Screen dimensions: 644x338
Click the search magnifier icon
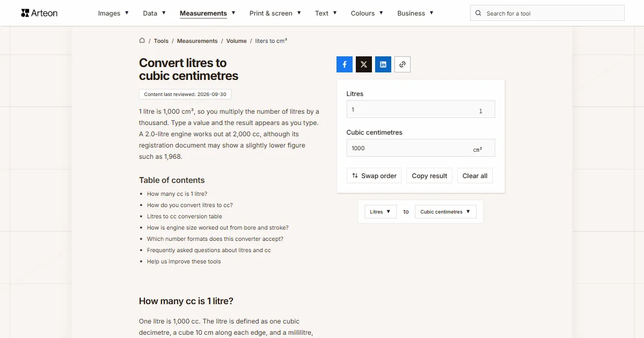478,13
